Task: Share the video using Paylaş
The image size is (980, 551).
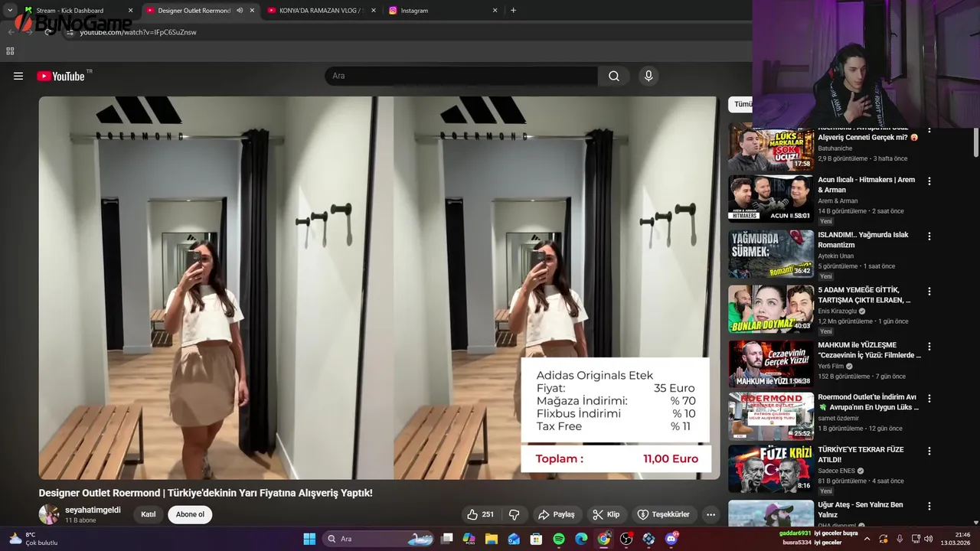Action: click(x=557, y=514)
